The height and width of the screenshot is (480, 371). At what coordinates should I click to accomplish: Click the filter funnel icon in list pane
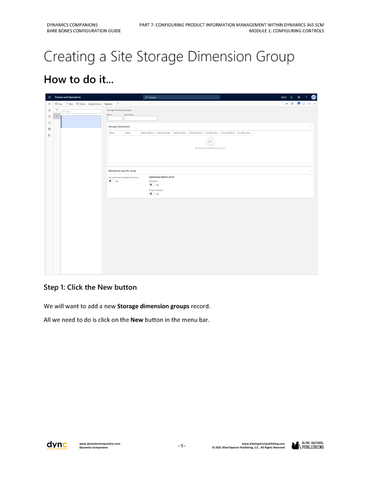click(x=57, y=110)
